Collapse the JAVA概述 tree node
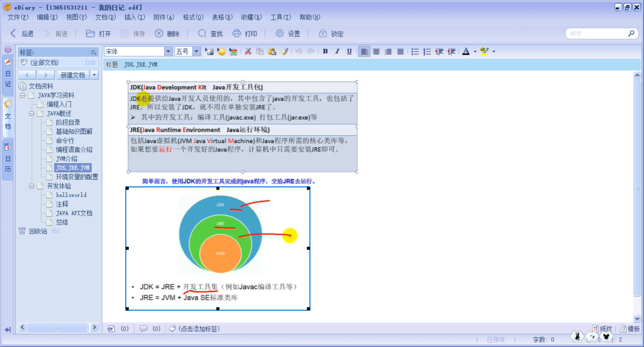The height and width of the screenshot is (347, 644). [x=32, y=113]
